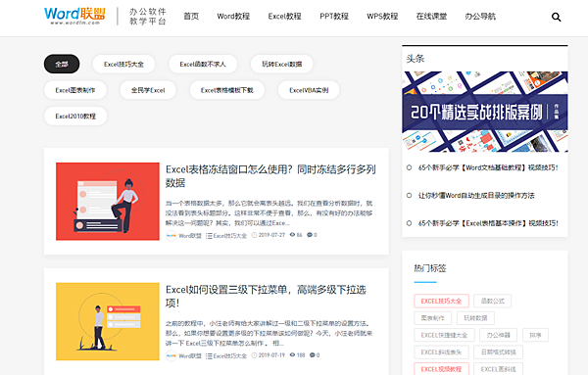This screenshot has width=588, height=375.
Task: Click the 玩转数据 hot tag
Action: pyautogui.click(x=475, y=318)
